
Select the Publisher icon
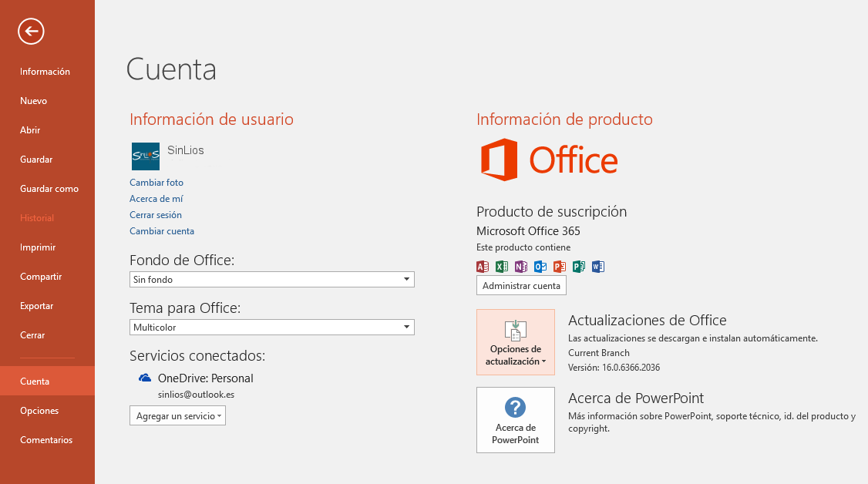click(579, 267)
